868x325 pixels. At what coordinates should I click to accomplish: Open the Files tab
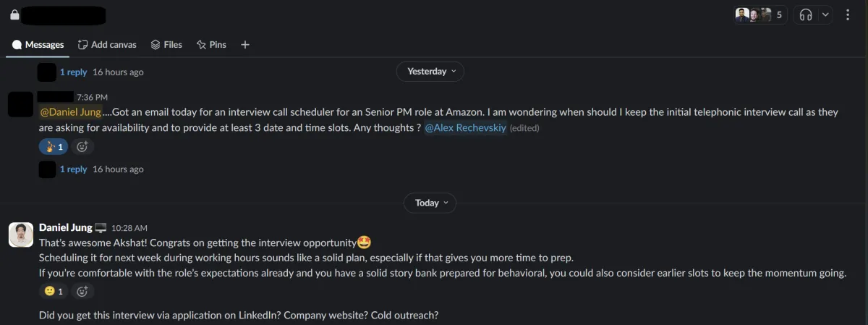click(x=166, y=45)
